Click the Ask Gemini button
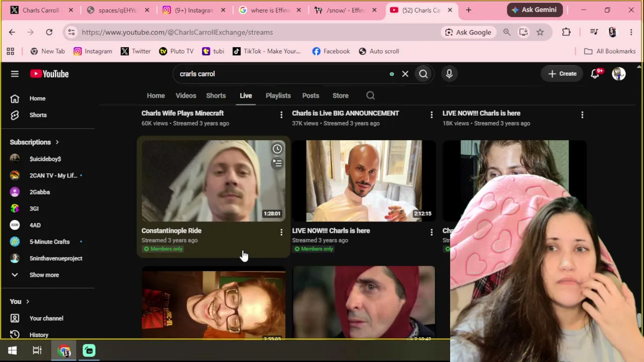This screenshot has height=362, width=644. pyautogui.click(x=534, y=10)
